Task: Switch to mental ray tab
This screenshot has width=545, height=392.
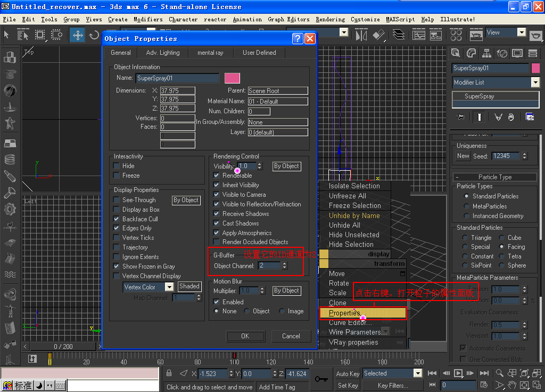Action: pos(210,53)
